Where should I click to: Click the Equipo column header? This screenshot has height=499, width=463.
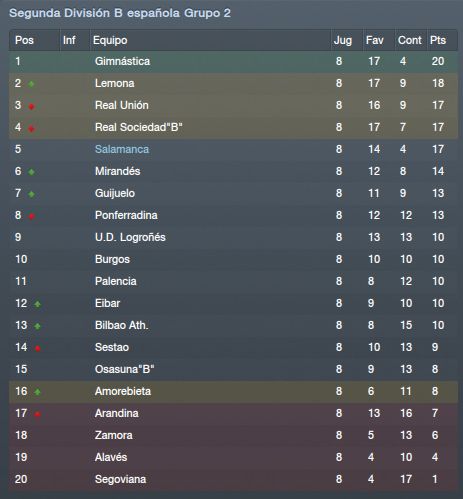[110, 40]
